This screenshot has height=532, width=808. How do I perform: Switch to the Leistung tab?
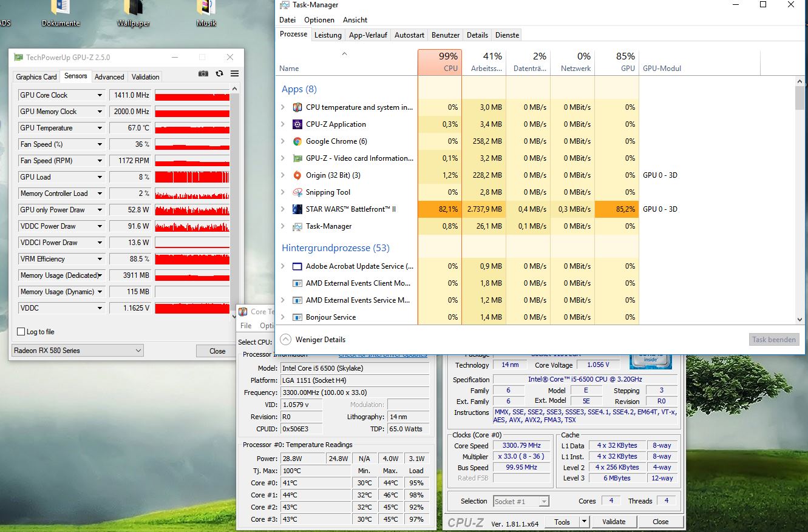tap(328, 35)
